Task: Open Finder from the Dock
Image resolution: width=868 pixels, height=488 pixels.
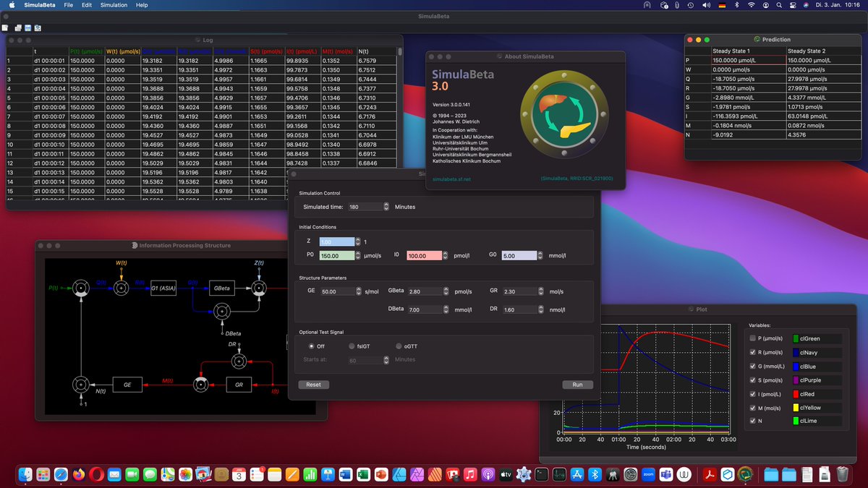Action: (26, 474)
